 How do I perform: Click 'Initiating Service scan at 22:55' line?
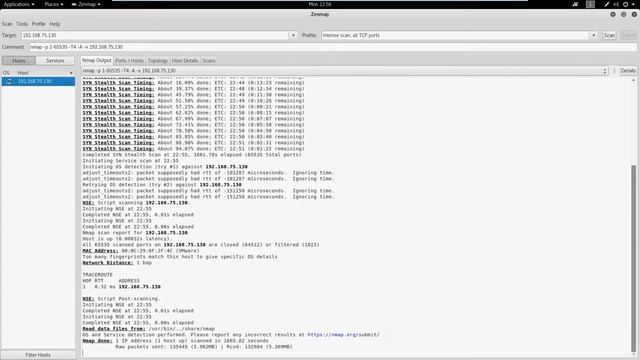131,161
